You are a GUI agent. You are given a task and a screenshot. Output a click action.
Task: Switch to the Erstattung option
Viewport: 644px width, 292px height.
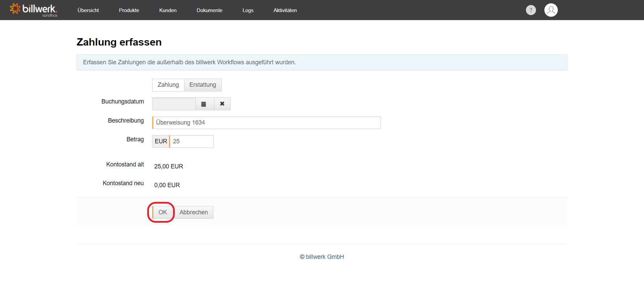(x=203, y=85)
